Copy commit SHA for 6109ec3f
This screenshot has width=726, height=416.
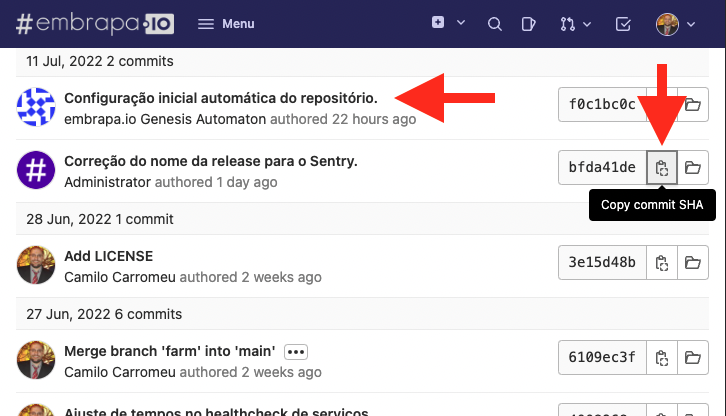point(661,357)
